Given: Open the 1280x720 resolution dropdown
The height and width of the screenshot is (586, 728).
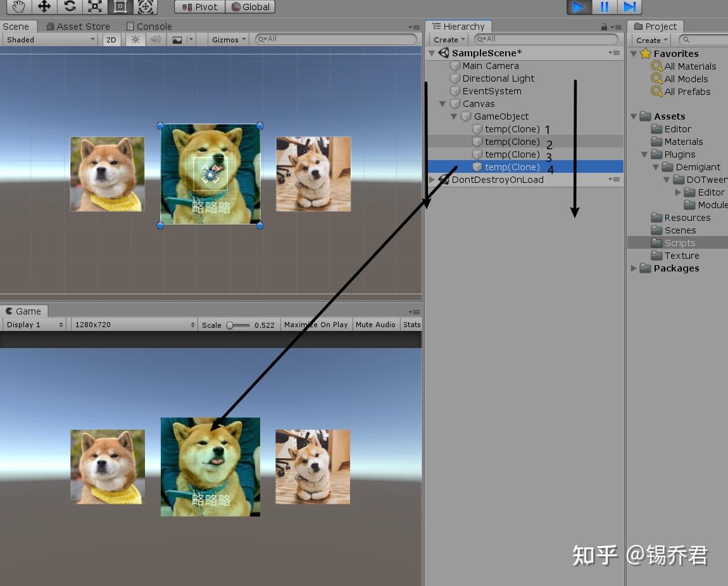Looking at the screenshot, I should pos(133,324).
